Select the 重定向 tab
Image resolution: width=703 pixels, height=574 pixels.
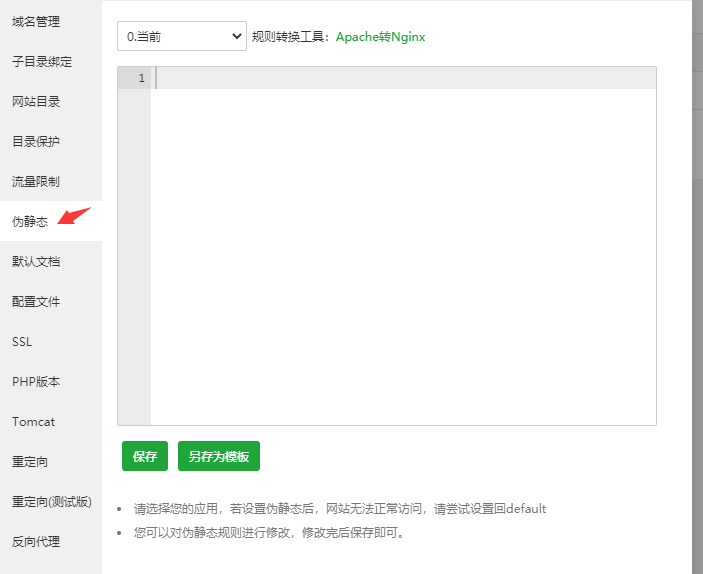[51, 461]
